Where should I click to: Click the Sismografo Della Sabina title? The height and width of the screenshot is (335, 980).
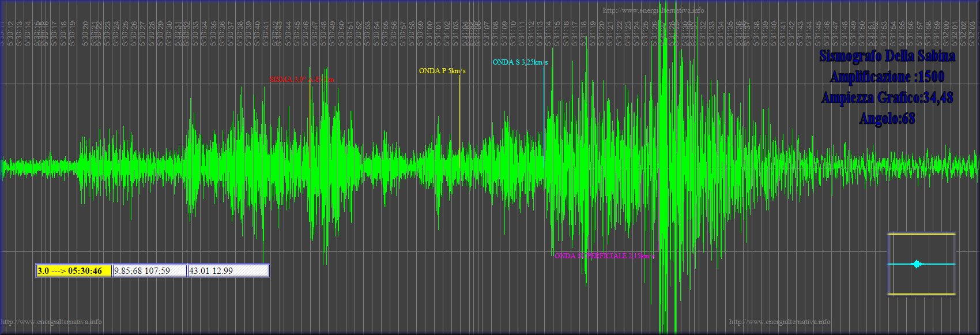pos(887,57)
